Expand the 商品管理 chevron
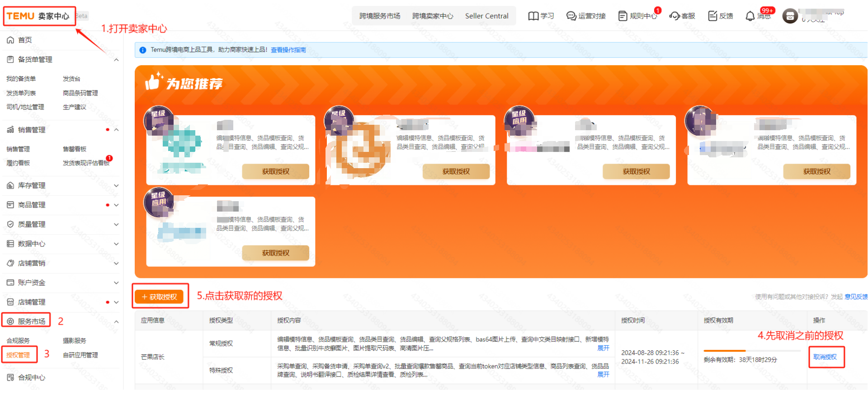Image resolution: width=868 pixels, height=401 pixels. tap(116, 205)
